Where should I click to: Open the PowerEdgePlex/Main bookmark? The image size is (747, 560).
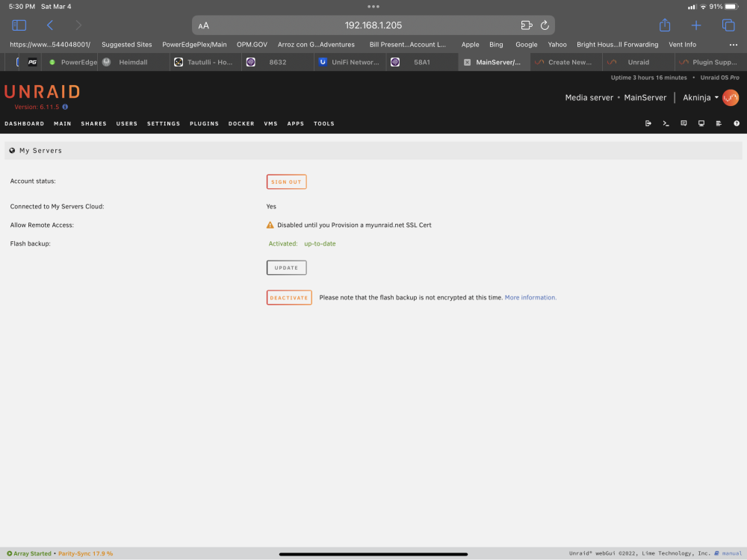pyautogui.click(x=194, y=45)
